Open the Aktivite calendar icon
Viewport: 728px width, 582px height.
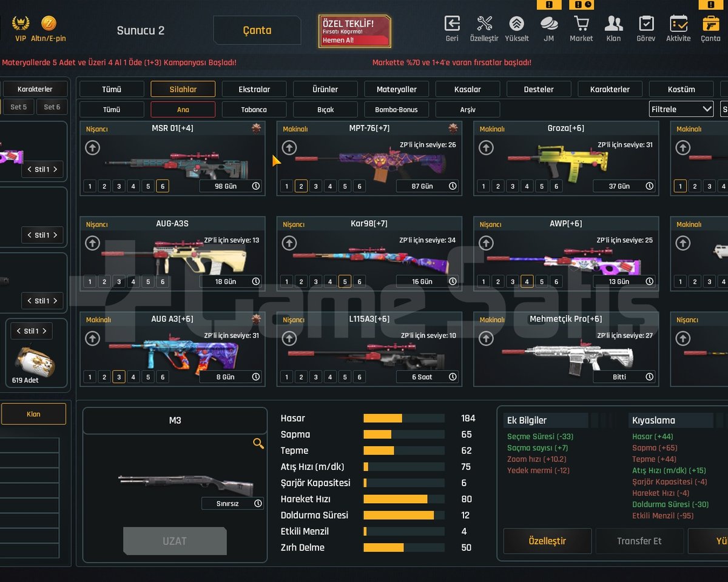[678, 24]
